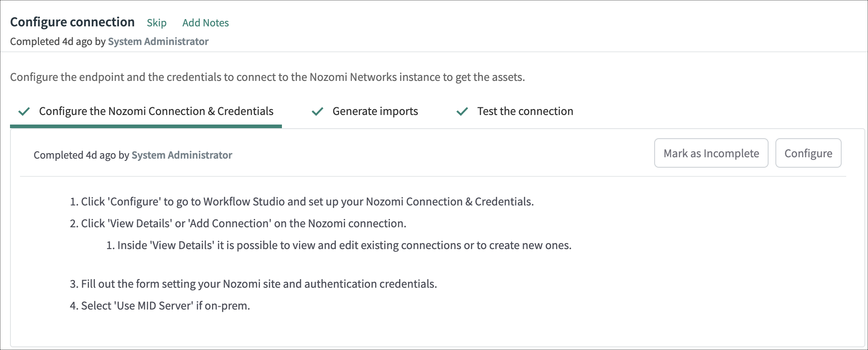Click the Configure button

coord(808,153)
